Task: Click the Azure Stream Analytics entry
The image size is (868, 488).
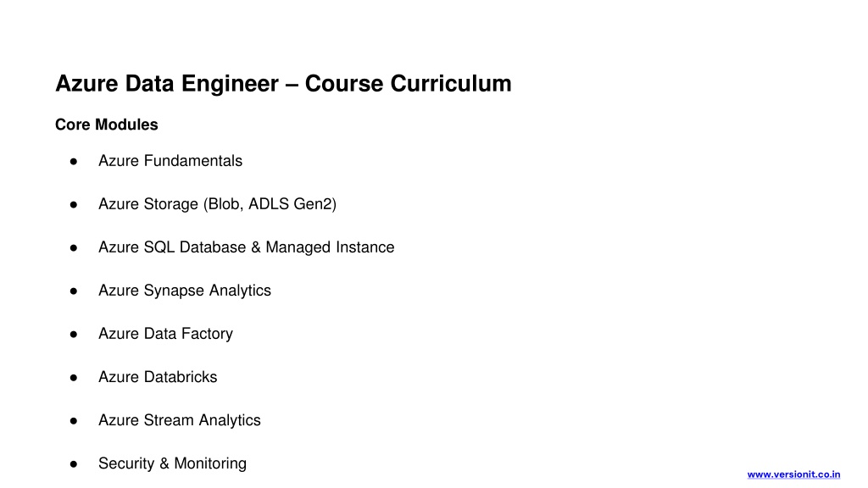Action: click(180, 420)
